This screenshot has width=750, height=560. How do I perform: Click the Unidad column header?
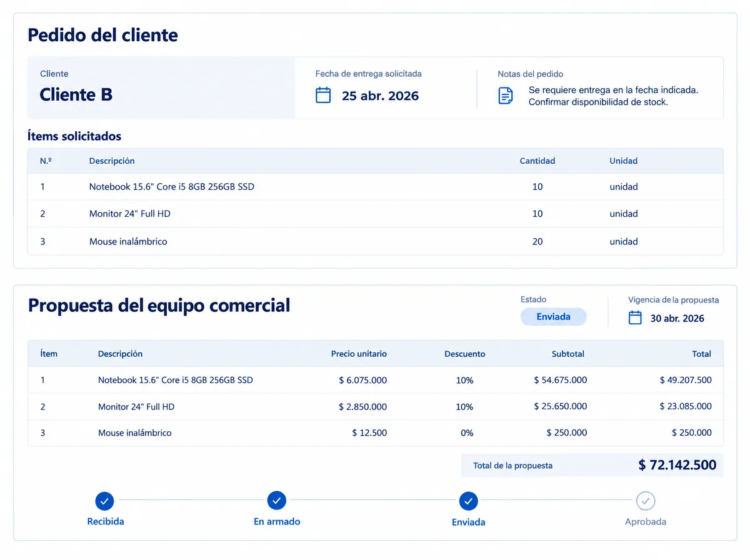pos(624,161)
